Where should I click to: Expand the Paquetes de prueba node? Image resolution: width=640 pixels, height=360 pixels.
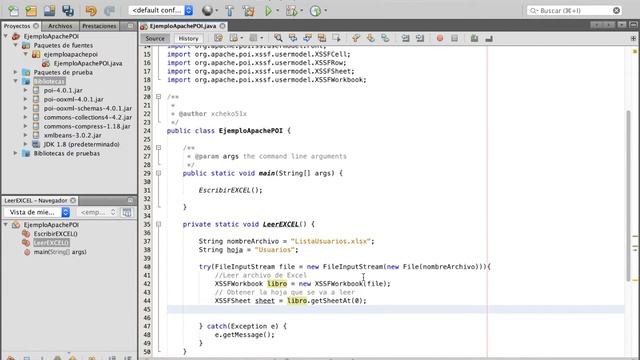click(x=16, y=72)
